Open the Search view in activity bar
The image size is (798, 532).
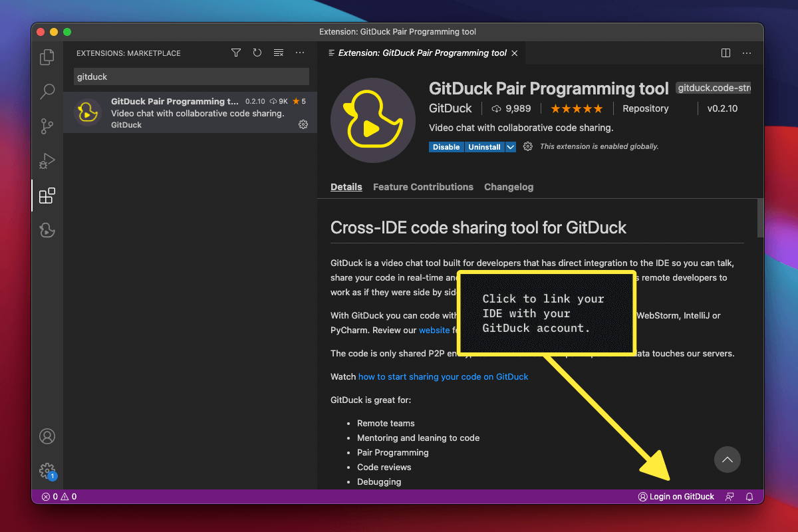pos(47,92)
